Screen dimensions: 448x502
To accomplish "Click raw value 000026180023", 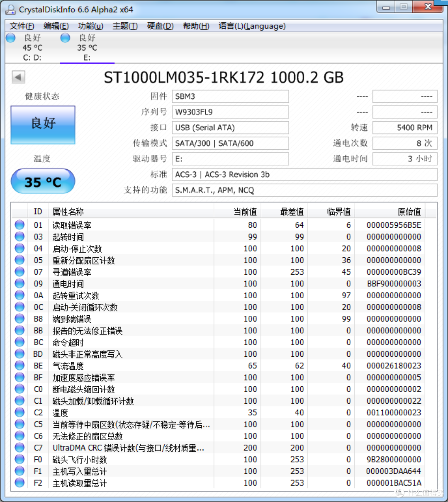I will (394, 366).
